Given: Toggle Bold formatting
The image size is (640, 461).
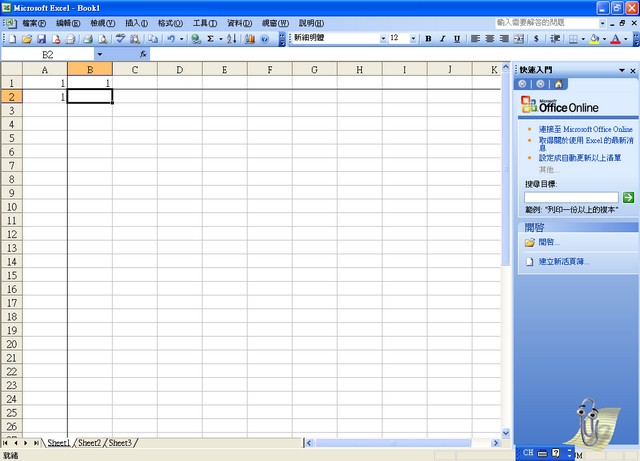Looking at the screenshot, I should pos(428,39).
